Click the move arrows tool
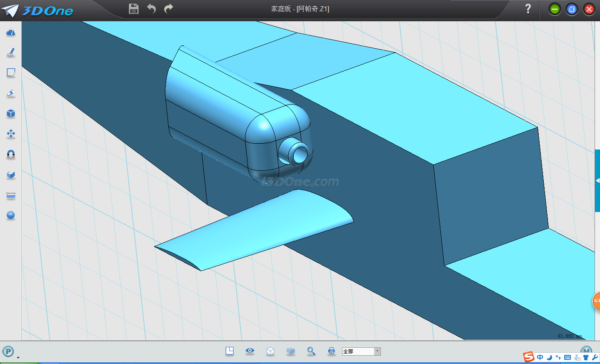This screenshot has height=364, width=600. [x=11, y=134]
